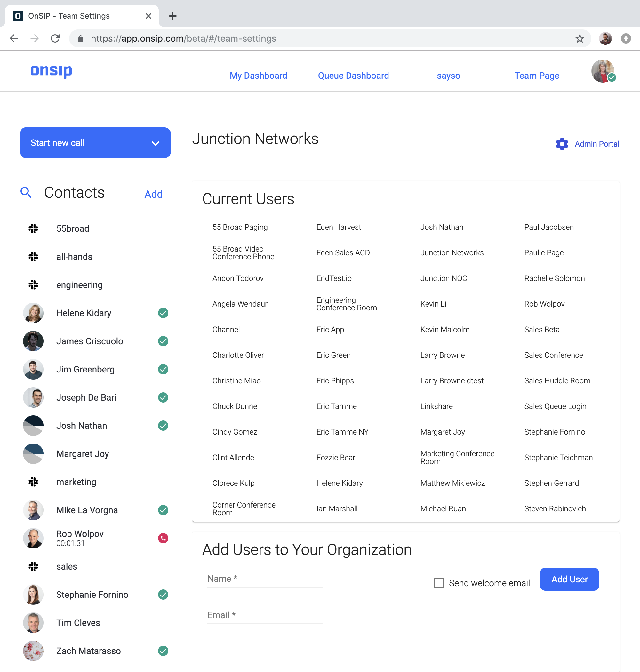Select Helene Kidary's contact photo
This screenshot has height=672, width=640.
pyautogui.click(x=33, y=313)
